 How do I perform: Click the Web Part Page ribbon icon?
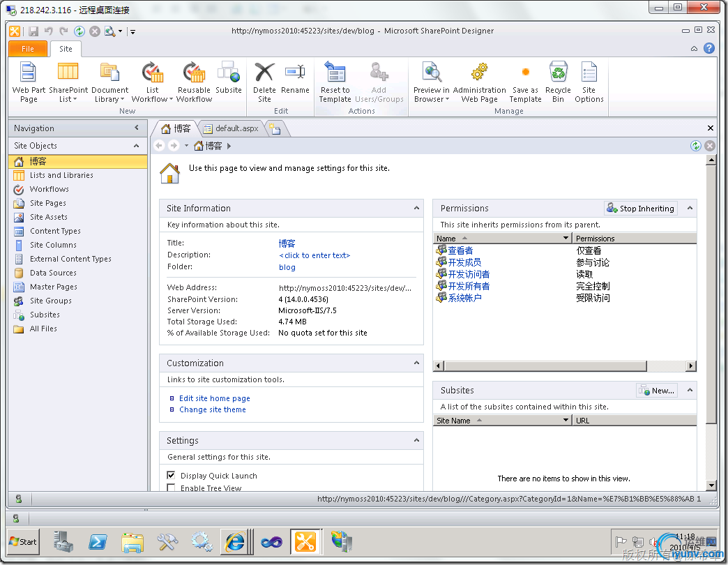(x=29, y=82)
